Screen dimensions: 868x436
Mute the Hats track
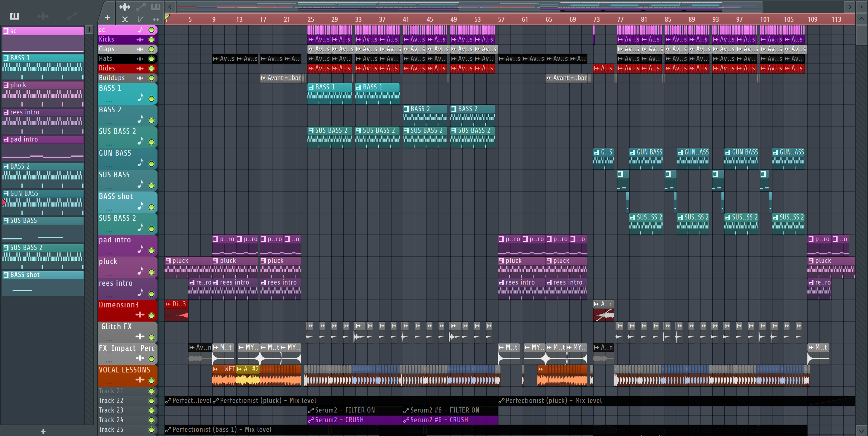click(152, 59)
